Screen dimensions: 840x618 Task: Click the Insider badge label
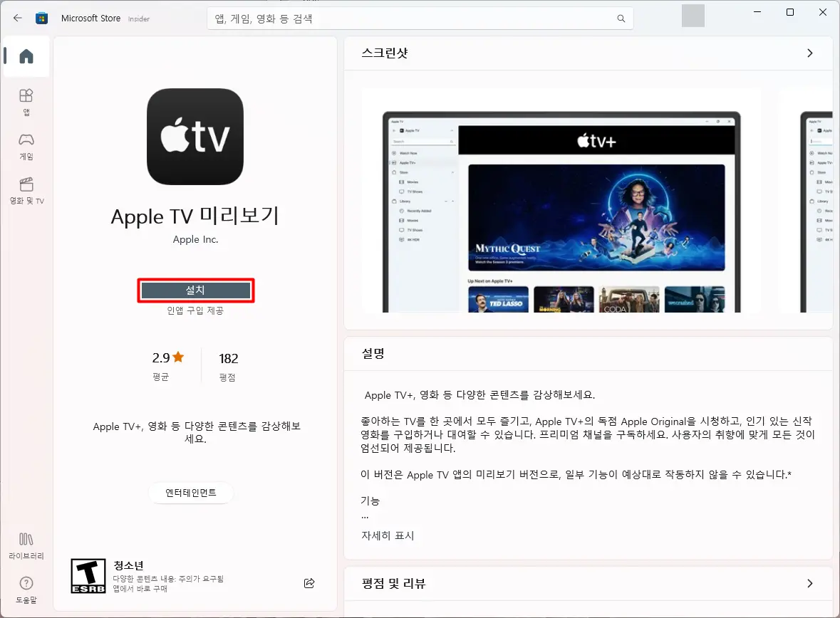point(139,19)
